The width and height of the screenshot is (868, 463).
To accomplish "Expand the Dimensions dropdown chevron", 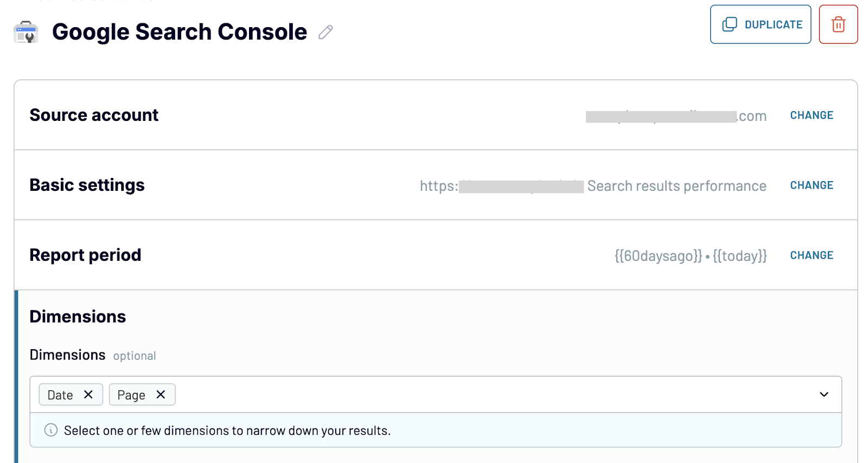I will click(x=824, y=395).
